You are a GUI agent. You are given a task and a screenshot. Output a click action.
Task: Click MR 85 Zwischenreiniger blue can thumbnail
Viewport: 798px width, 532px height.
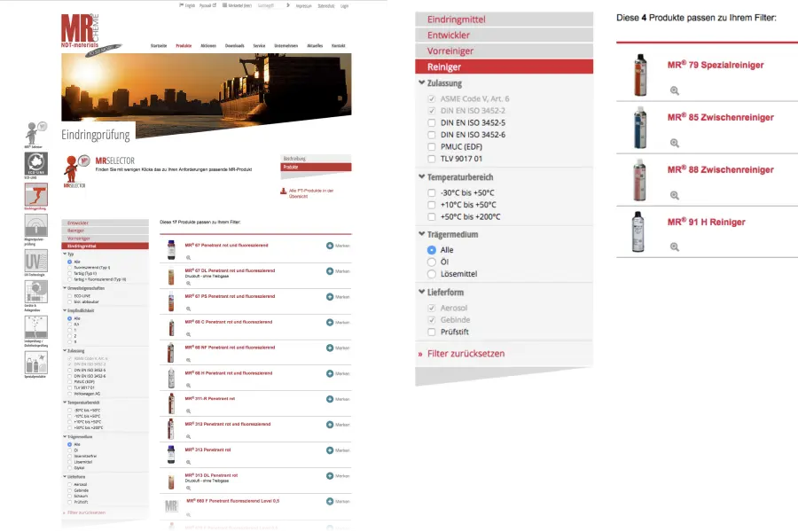(x=640, y=128)
